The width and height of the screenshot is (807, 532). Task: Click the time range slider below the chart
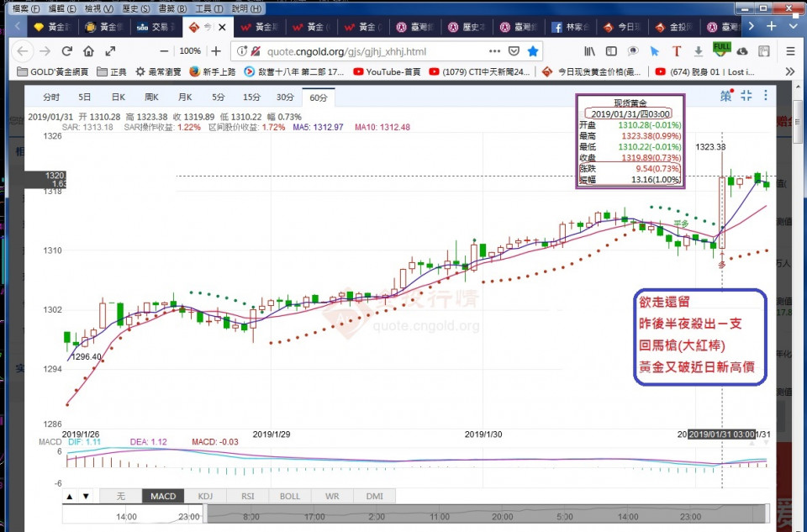[488, 514]
